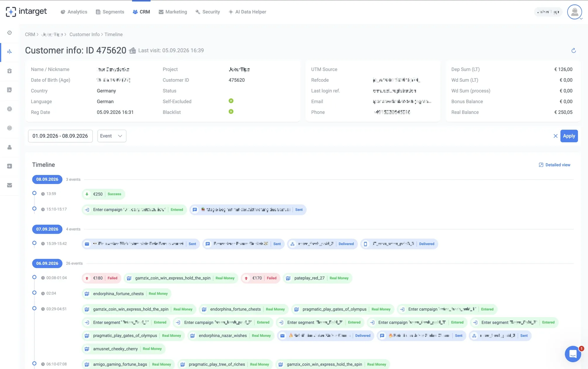Open the Detailed view link
Screen dimensions: 588x369
point(554,165)
